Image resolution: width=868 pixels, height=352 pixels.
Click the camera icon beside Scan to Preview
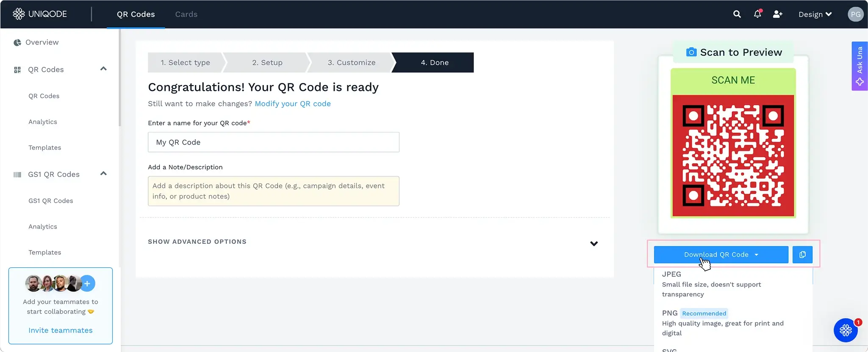(691, 52)
